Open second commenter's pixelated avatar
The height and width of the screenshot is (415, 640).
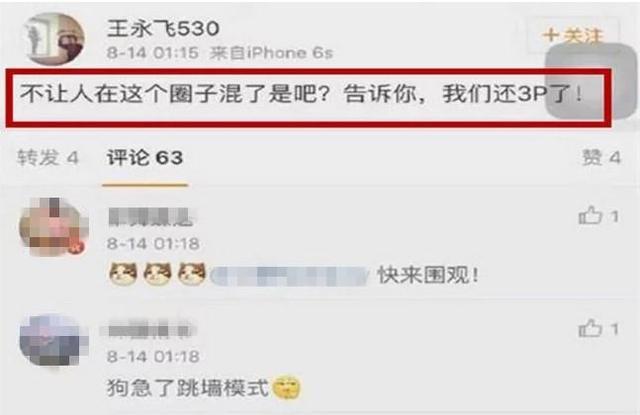click(x=54, y=340)
